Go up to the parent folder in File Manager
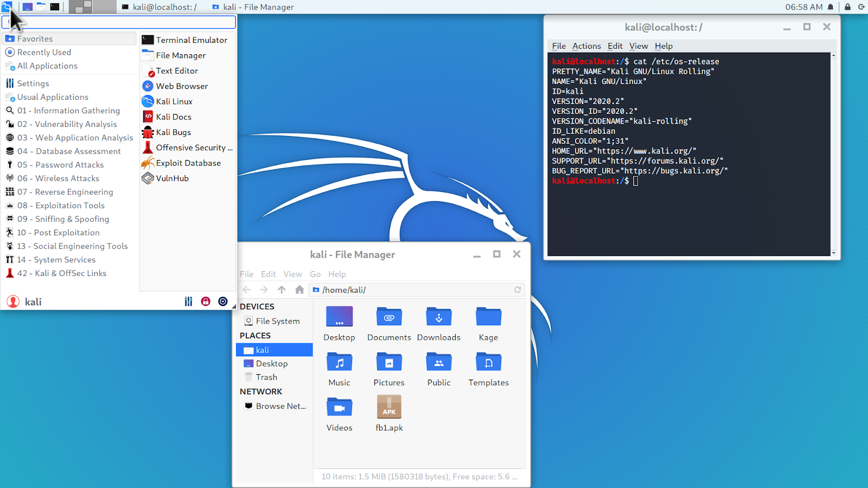868x488 pixels. [282, 290]
